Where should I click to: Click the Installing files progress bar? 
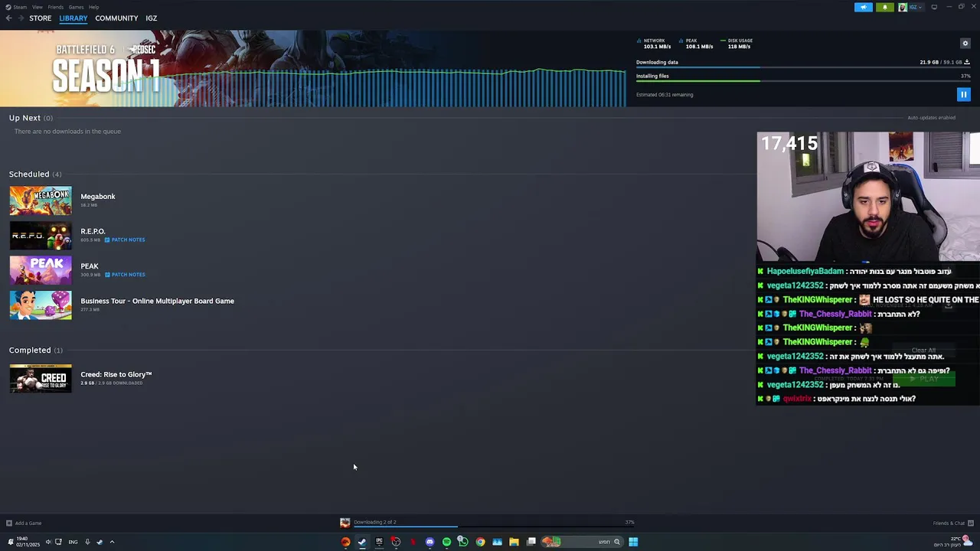click(803, 81)
